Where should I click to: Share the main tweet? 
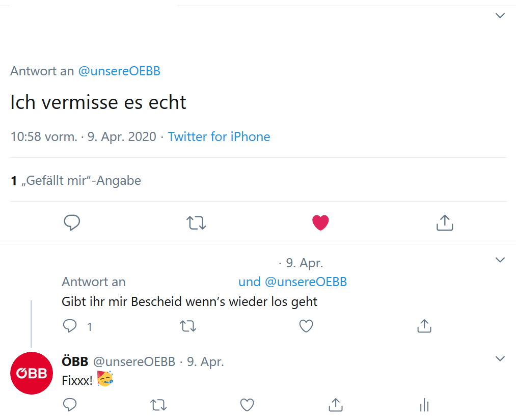pyautogui.click(x=445, y=222)
